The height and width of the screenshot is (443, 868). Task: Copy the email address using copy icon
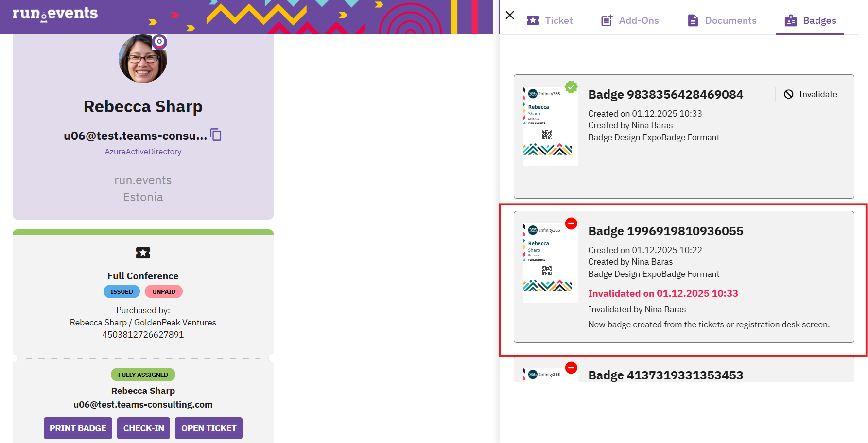point(216,135)
